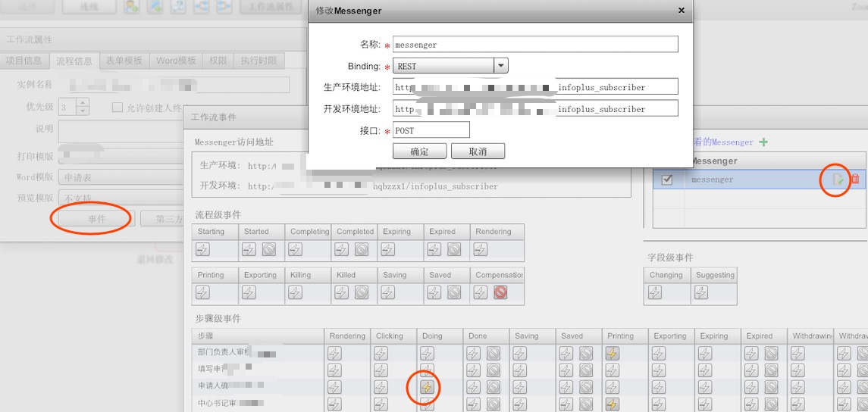
Task: Click yellow Doing lightning in 申请人确 row
Action: tap(426, 387)
